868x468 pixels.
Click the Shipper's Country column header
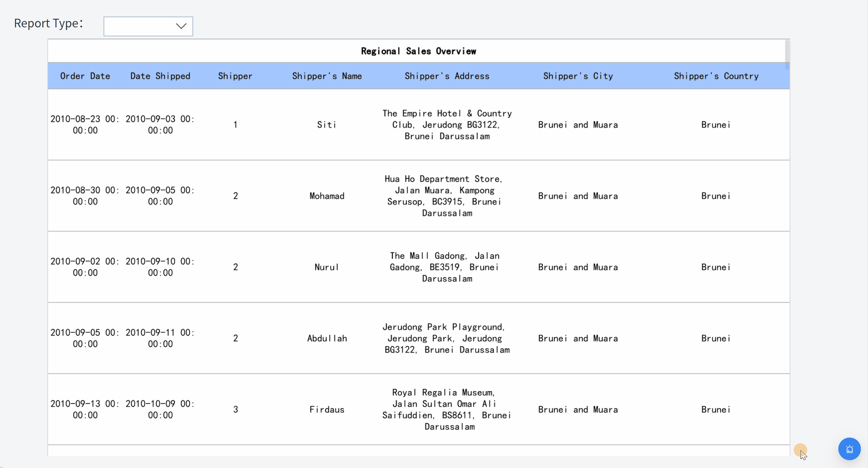tap(716, 76)
